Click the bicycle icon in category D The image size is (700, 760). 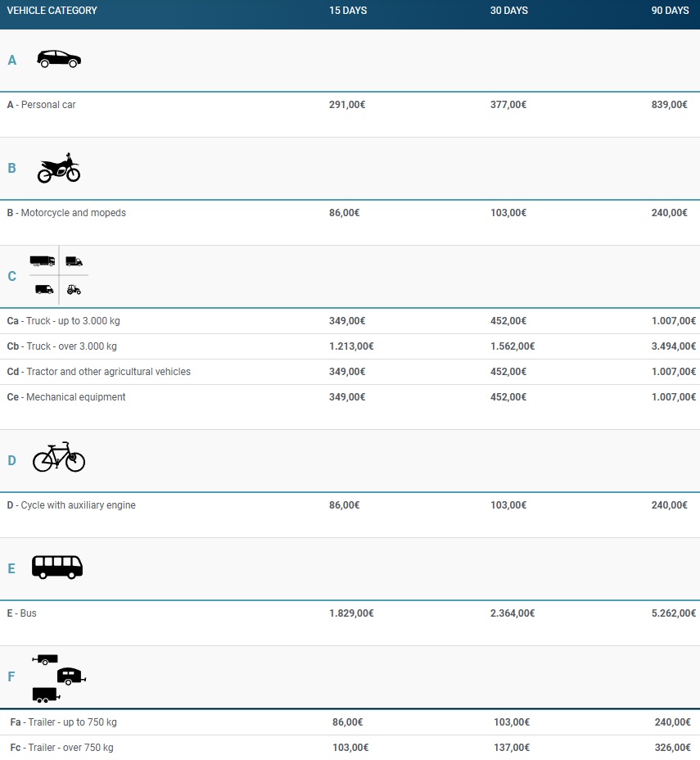click(58, 457)
